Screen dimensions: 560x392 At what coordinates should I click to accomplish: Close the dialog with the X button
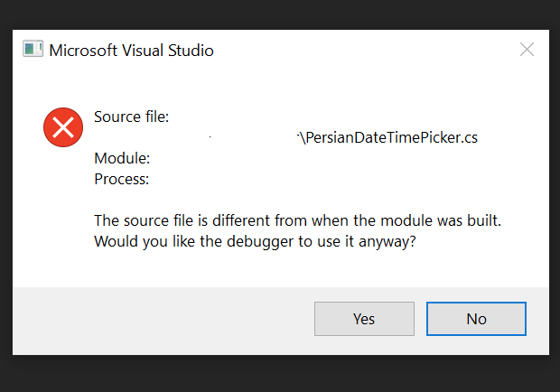527,50
